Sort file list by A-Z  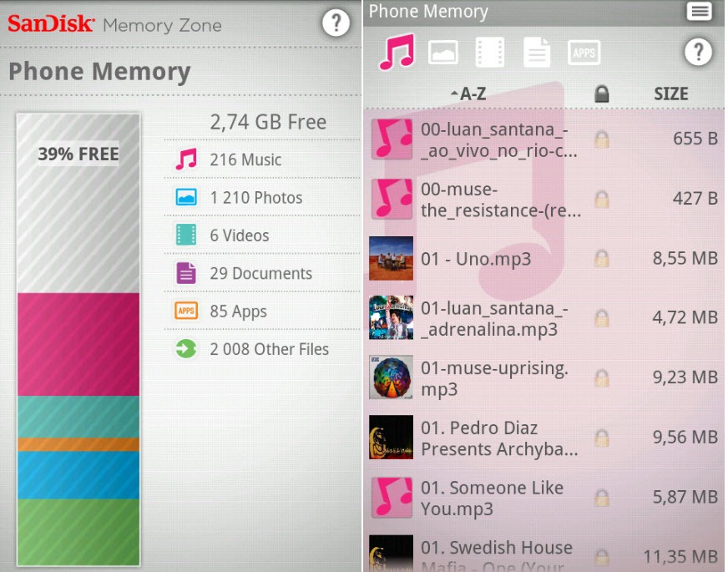[x=468, y=94]
